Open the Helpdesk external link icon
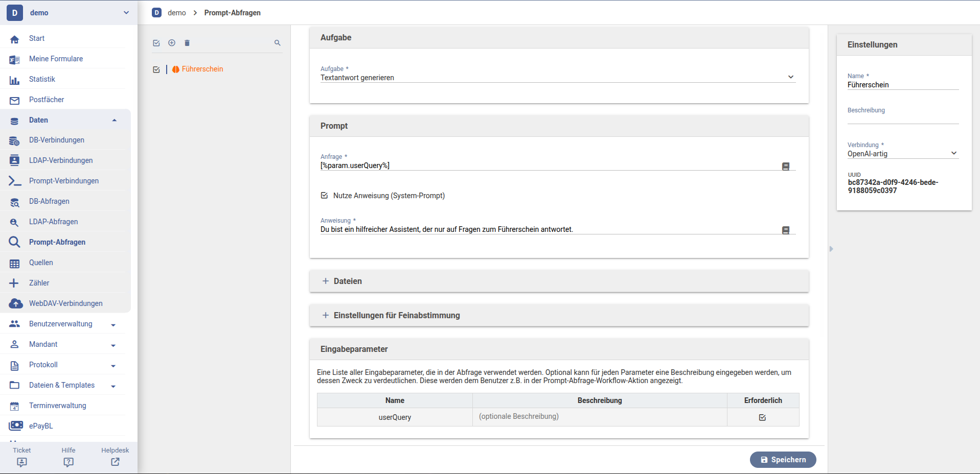This screenshot has height=474, width=980. tap(115, 462)
